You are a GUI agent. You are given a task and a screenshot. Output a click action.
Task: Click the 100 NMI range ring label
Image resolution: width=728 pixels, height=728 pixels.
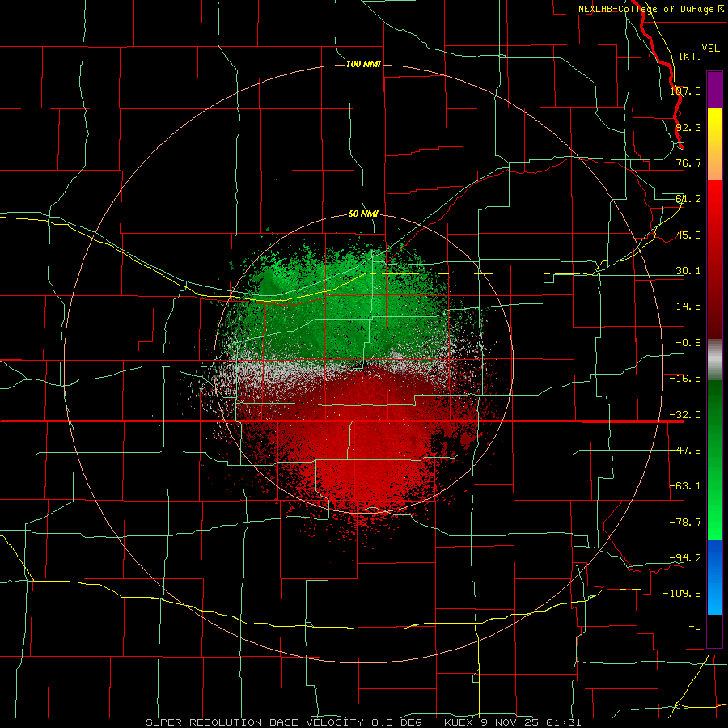click(x=363, y=64)
